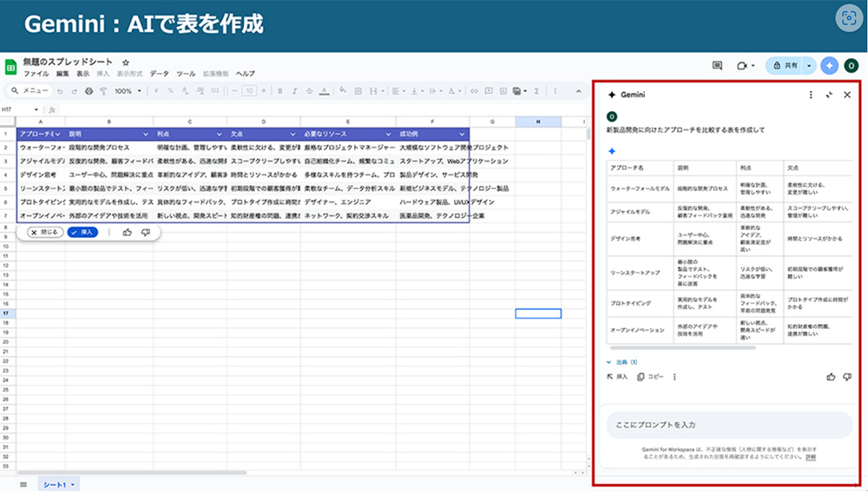Decrease decimal places button
The image size is (868, 495).
[x=185, y=91]
